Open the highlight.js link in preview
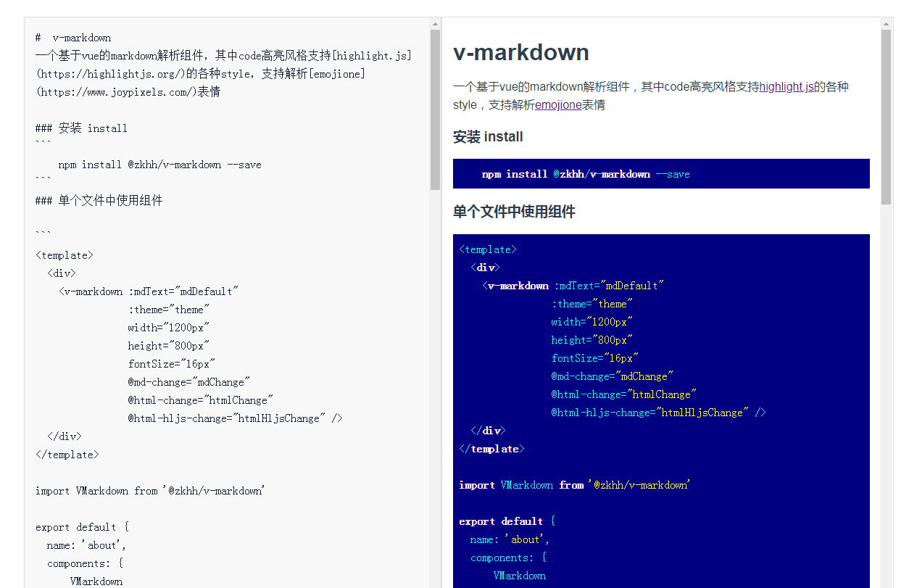 pos(786,87)
